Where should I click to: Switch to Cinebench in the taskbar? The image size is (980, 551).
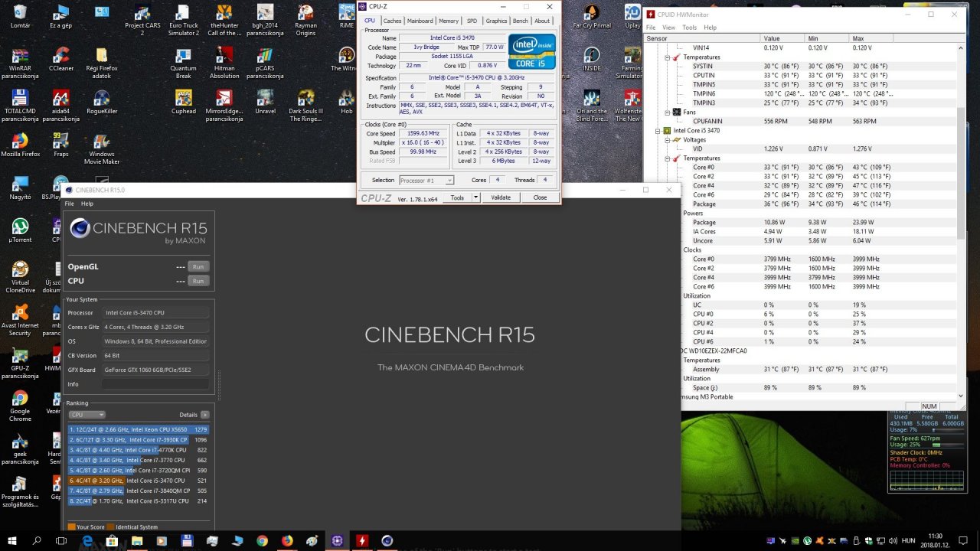tap(387, 541)
